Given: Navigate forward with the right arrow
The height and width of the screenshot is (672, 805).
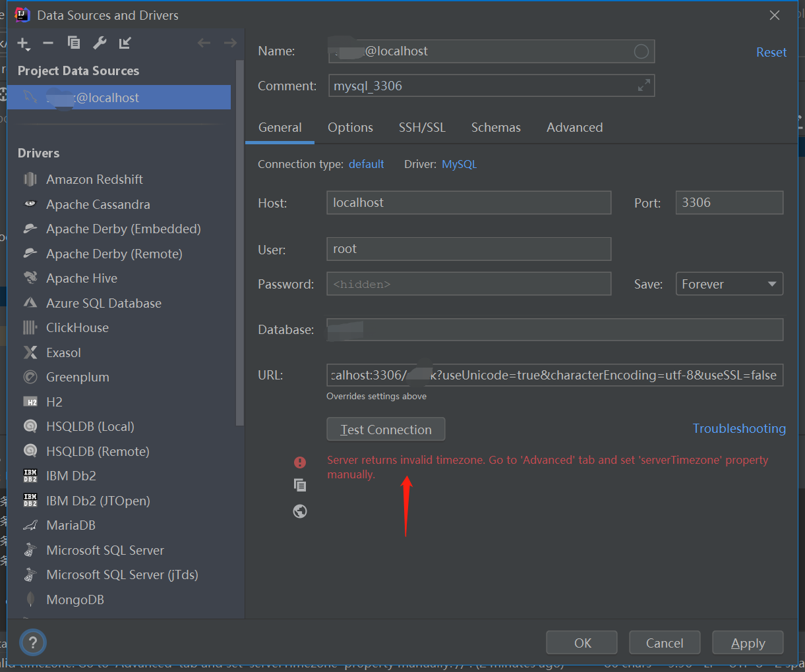Looking at the screenshot, I should click(230, 43).
